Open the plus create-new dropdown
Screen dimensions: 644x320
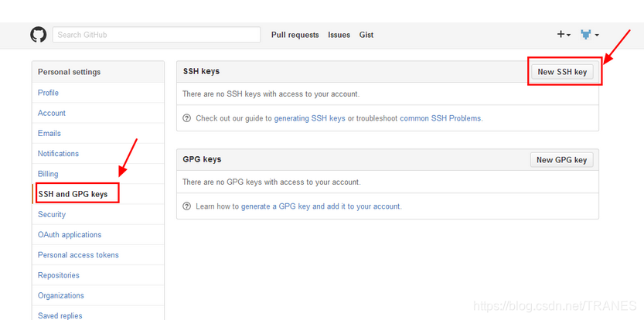(x=564, y=35)
